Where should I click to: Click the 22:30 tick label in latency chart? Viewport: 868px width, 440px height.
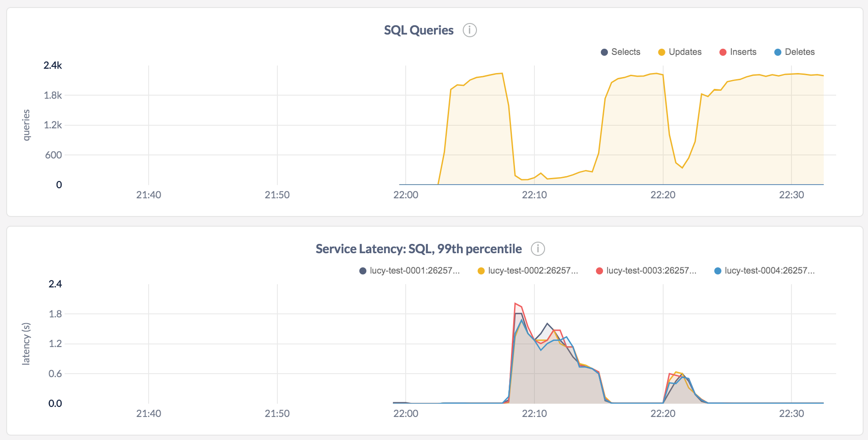(x=791, y=413)
